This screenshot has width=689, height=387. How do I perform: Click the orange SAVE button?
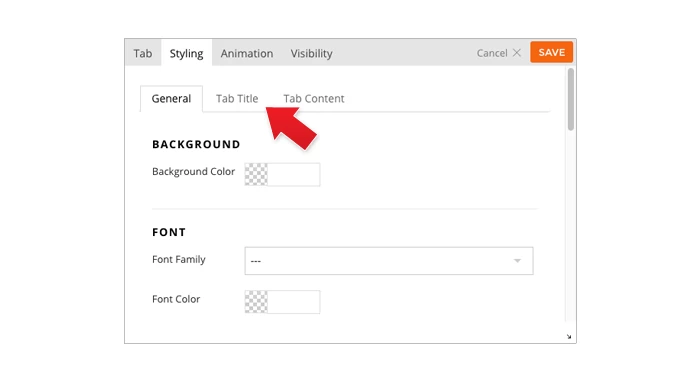[x=551, y=52]
